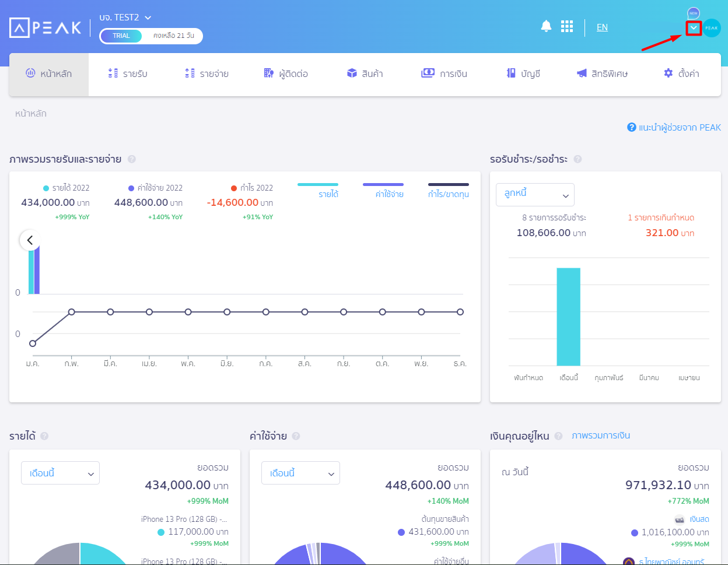This screenshot has height=565, width=728.
Task: Click help icon next to เงินคุณอยู่ไหน
Action: (559, 436)
